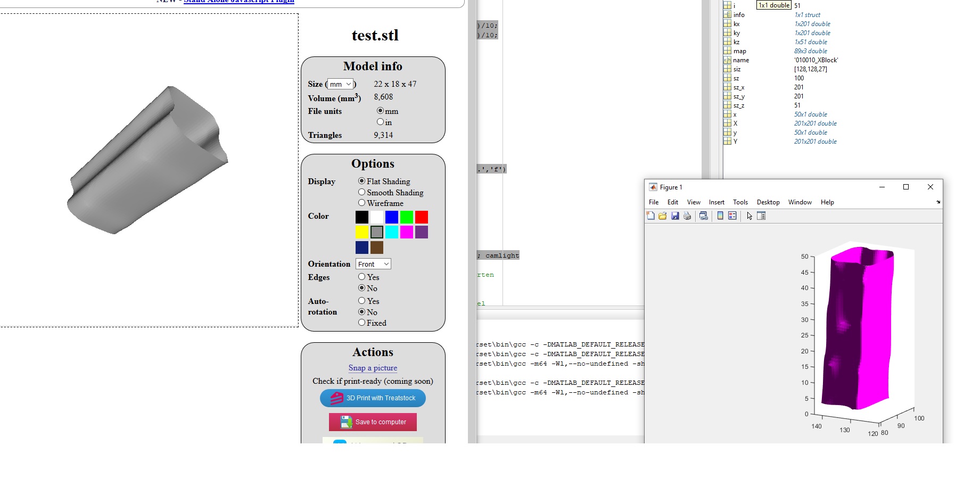
Task: Open the Insert menu in Figure 1
Action: [x=716, y=202]
